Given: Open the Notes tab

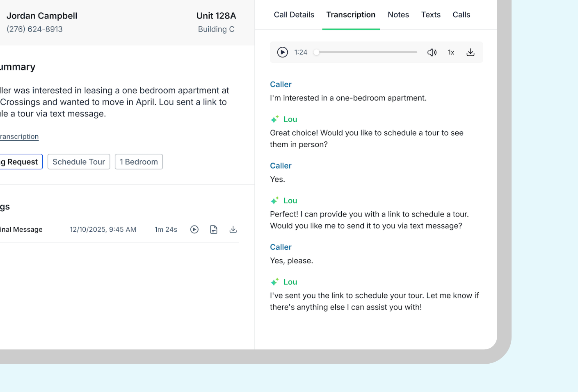Looking at the screenshot, I should 398,15.
